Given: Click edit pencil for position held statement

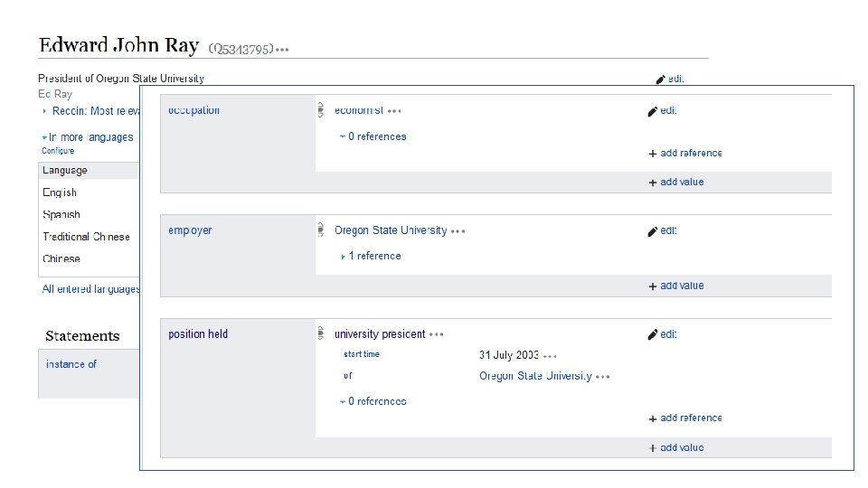Looking at the screenshot, I should pos(653,334).
